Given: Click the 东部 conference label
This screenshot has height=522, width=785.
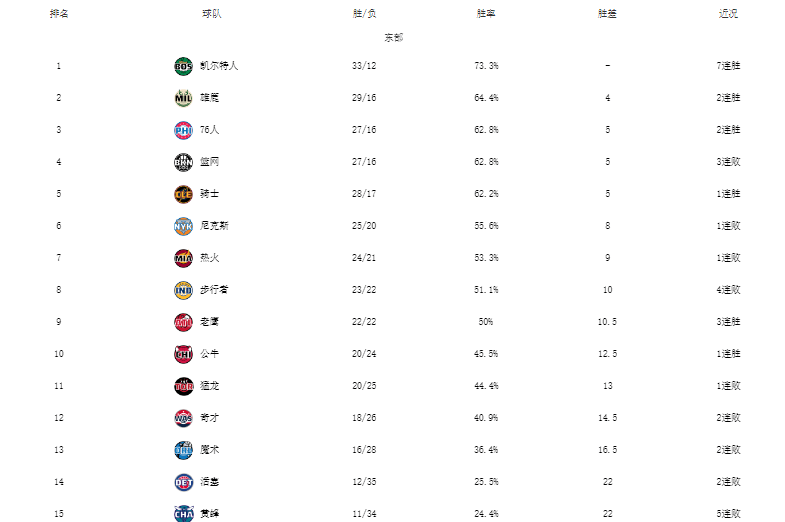Looking at the screenshot, I should pos(394,38).
